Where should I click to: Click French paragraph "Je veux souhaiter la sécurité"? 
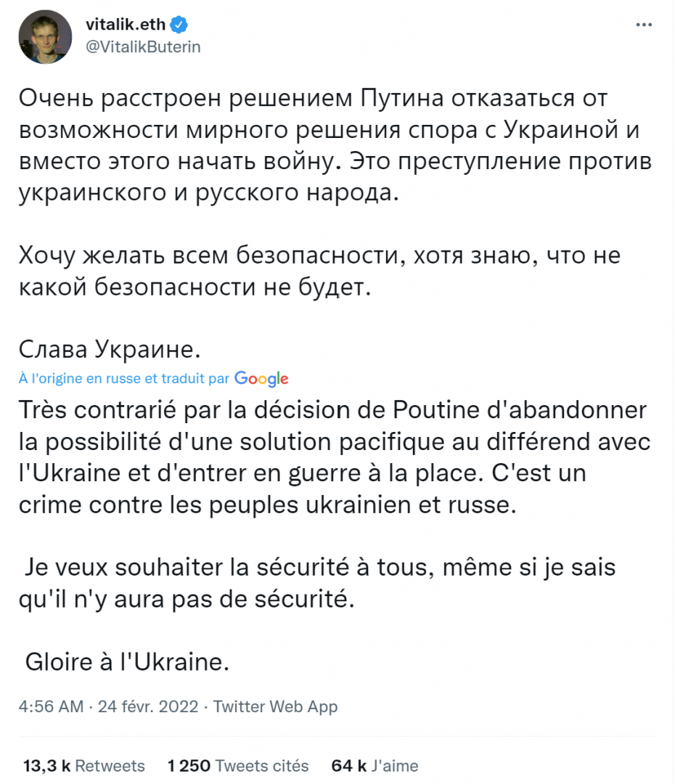pos(319,583)
